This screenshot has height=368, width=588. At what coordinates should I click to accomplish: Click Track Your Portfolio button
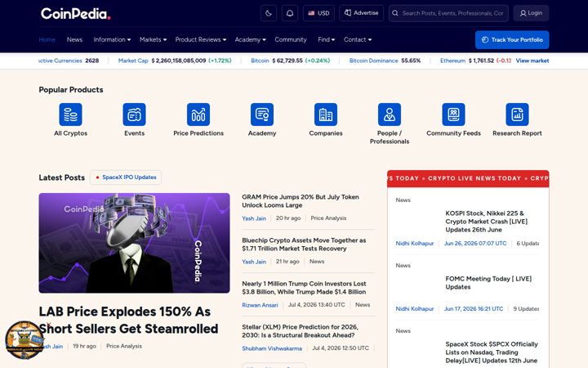[512, 40]
